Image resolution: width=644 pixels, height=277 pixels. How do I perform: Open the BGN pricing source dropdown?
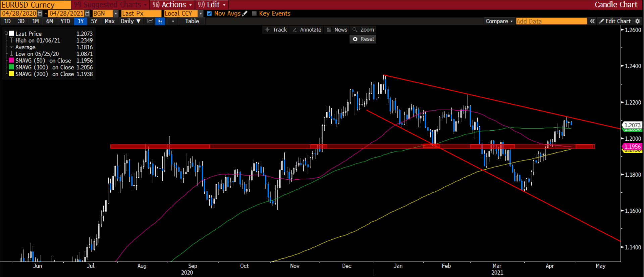pos(116,13)
